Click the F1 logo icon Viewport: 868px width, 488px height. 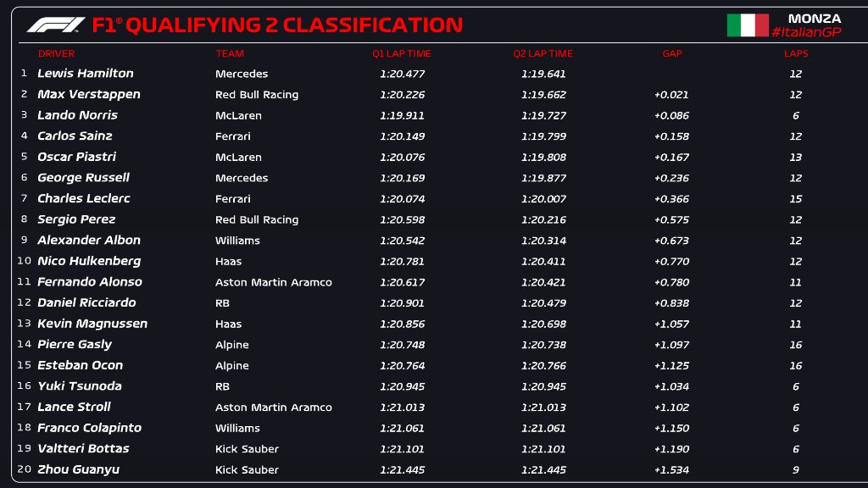coord(56,25)
